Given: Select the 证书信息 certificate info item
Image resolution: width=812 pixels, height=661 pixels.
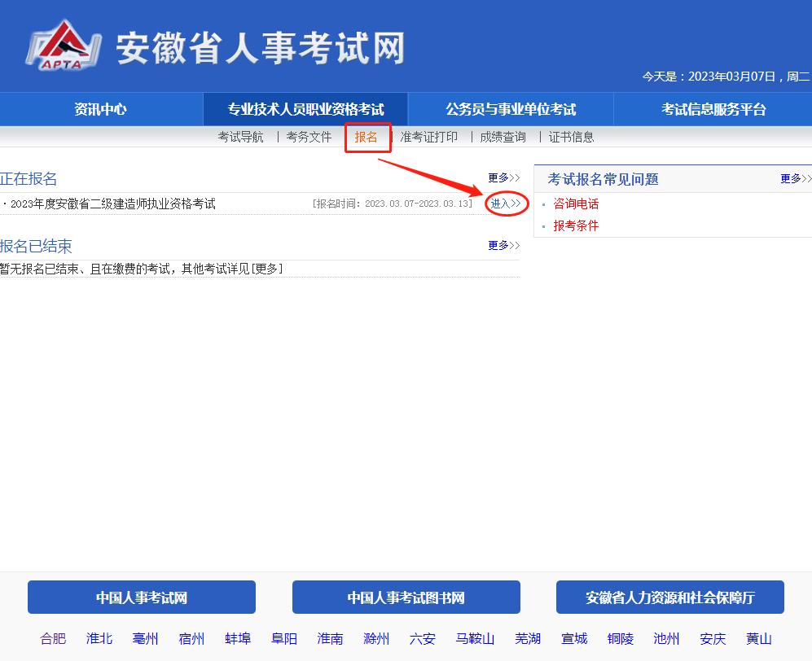Looking at the screenshot, I should pos(573,137).
